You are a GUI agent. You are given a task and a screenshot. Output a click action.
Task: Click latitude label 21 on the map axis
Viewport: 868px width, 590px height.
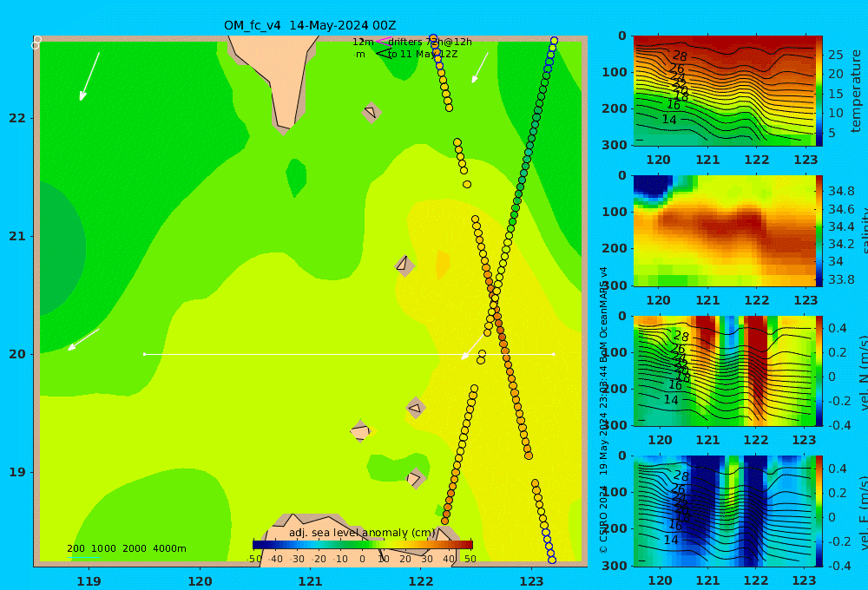17,236
